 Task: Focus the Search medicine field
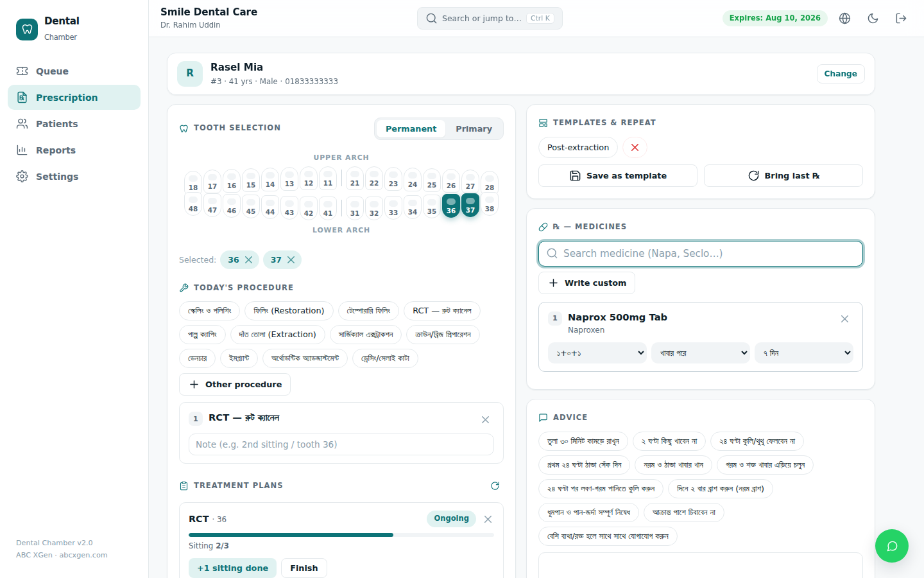[701, 254]
